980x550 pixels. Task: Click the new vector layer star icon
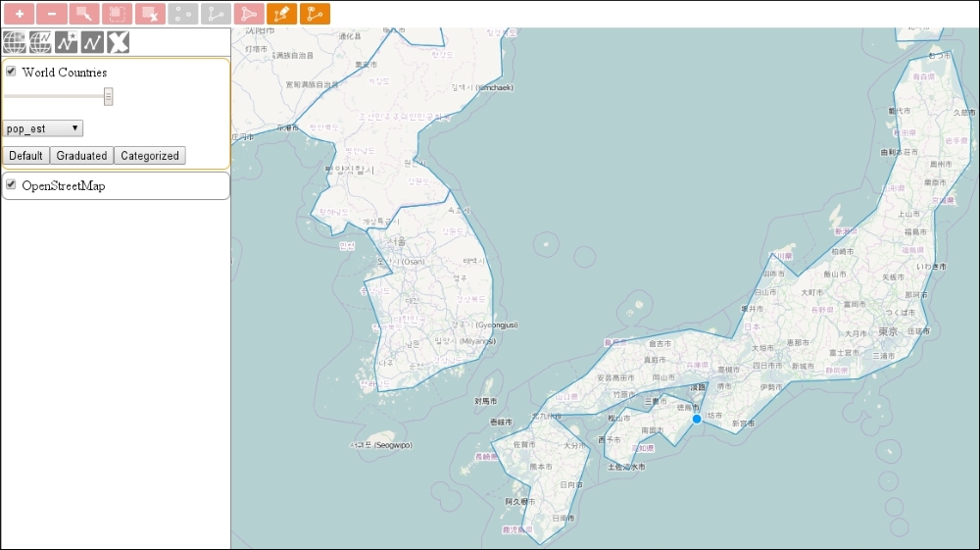[x=67, y=41]
